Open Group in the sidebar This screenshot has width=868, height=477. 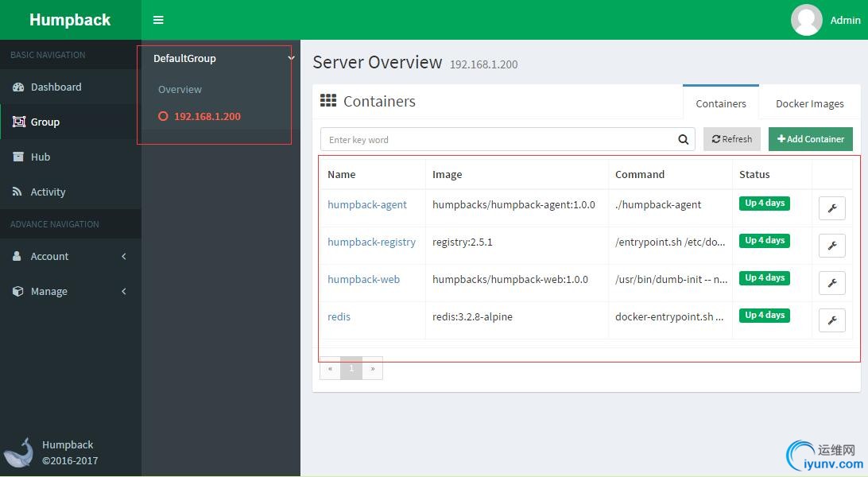(70, 122)
